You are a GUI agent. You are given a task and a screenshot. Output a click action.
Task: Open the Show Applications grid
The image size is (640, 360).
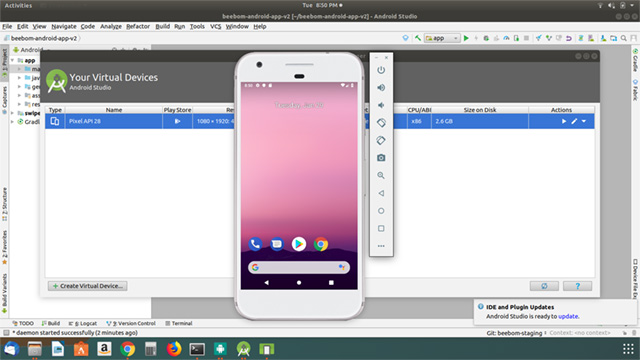pos(628,349)
